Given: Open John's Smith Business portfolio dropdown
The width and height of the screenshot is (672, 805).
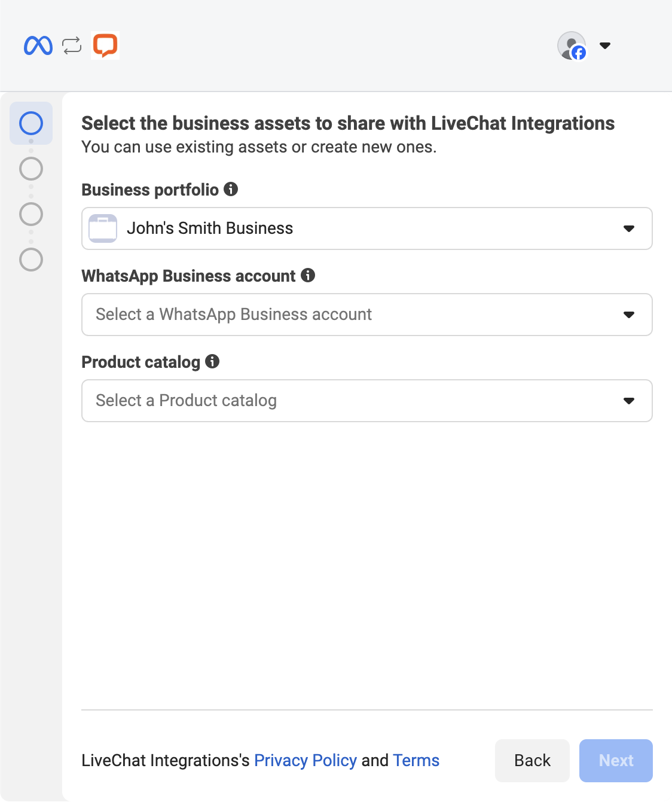Looking at the screenshot, I should 366,228.
